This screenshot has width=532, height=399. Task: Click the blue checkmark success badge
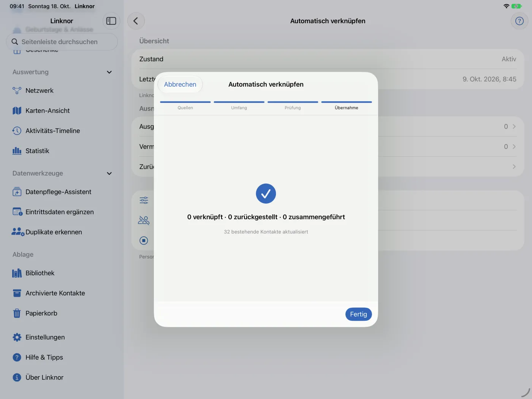(x=266, y=194)
